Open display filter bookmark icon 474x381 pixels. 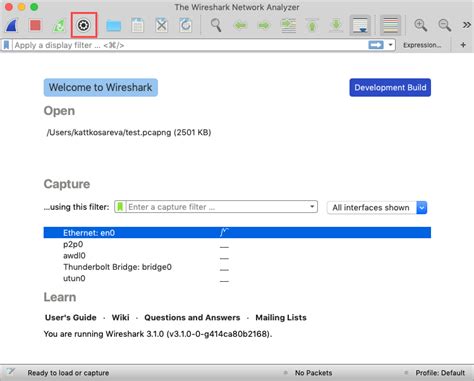coord(7,45)
